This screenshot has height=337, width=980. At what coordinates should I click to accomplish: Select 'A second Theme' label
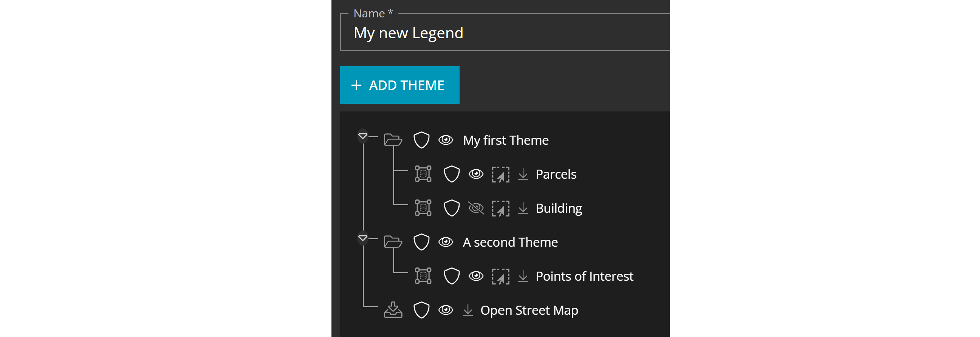click(510, 242)
